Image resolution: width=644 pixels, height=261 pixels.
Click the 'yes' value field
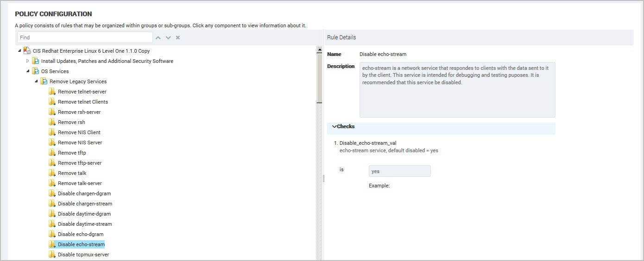399,171
